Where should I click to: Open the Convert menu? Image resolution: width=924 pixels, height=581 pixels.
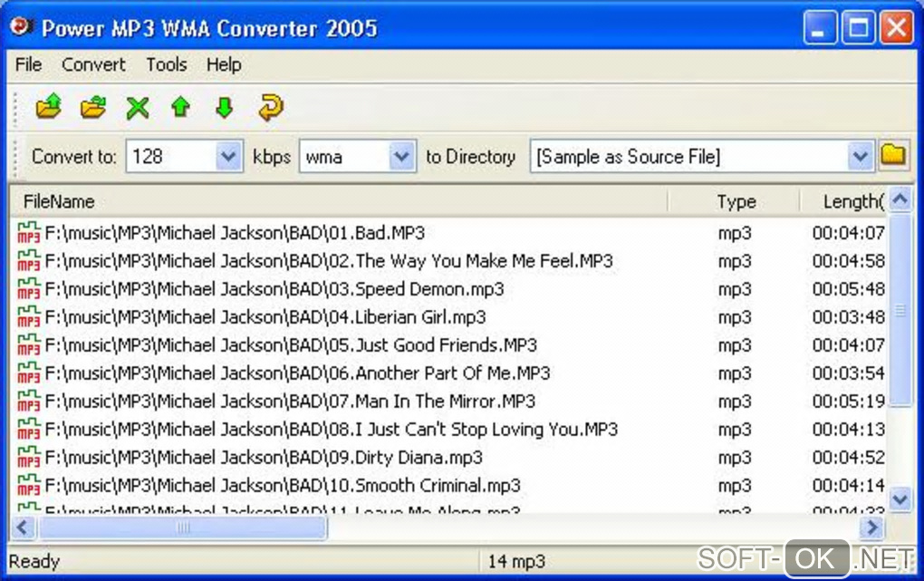point(93,64)
